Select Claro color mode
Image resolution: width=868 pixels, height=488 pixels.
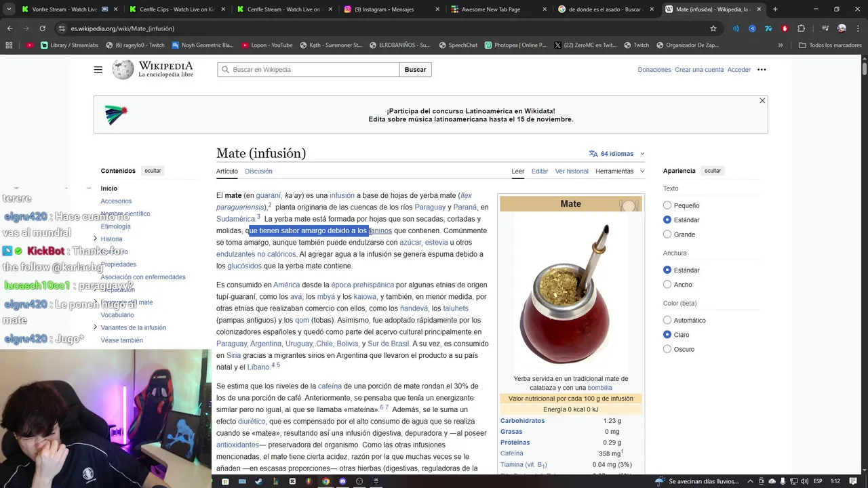tap(667, 335)
